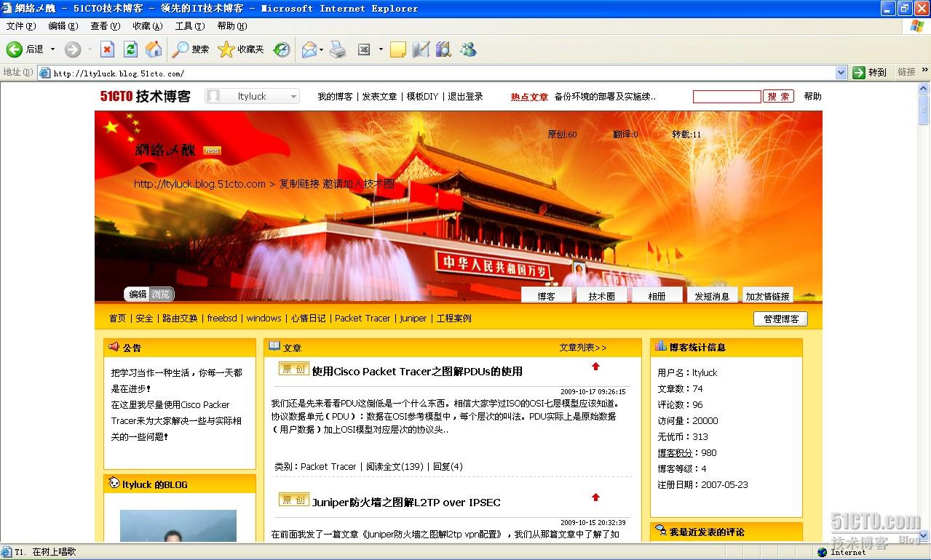
Task: Click the blog search input field
Action: (x=726, y=97)
